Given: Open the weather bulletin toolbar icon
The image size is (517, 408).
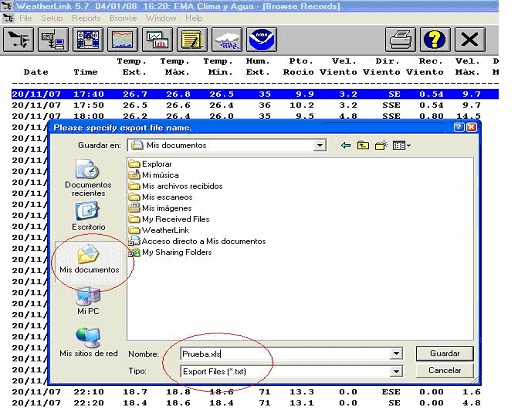Looking at the screenshot, I should [x=88, y=40].
